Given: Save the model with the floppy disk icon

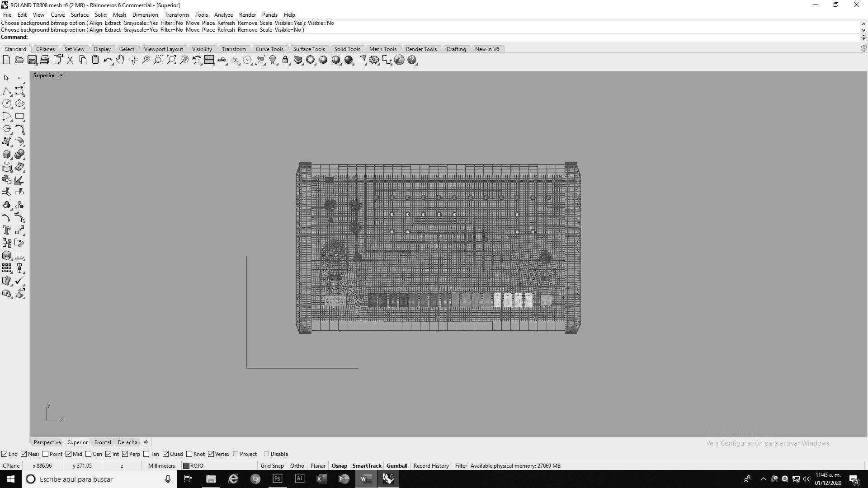Looking at the screenshot, I should click(32, 60).
